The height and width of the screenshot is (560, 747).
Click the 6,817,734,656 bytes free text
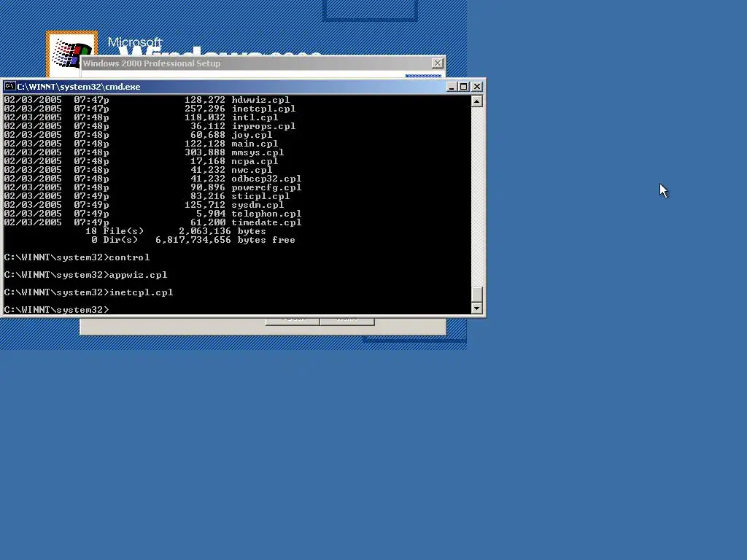click(225, 240)
